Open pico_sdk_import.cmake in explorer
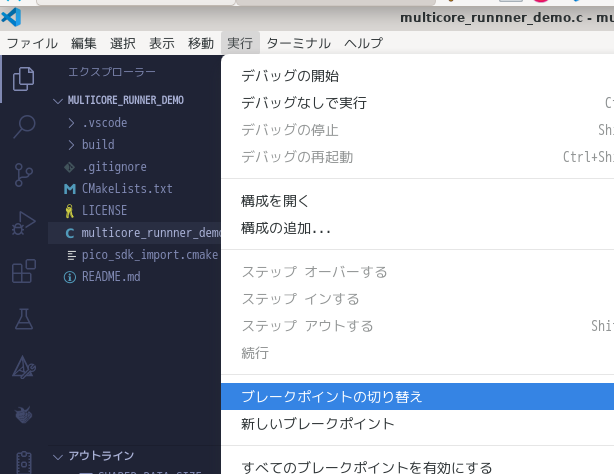 150,255
